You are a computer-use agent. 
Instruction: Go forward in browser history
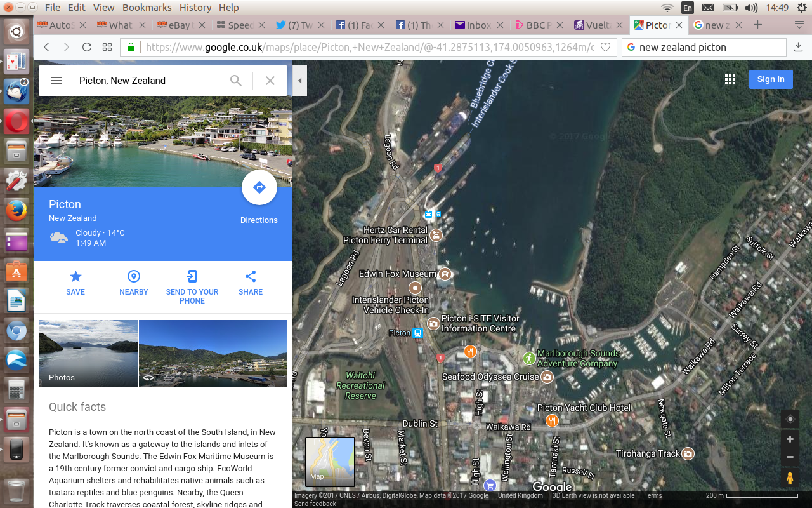[66, 47]
